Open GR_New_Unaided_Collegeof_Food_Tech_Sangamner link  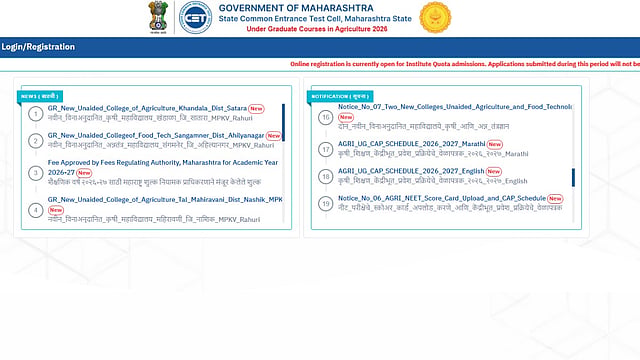click(x=156, y=135)
